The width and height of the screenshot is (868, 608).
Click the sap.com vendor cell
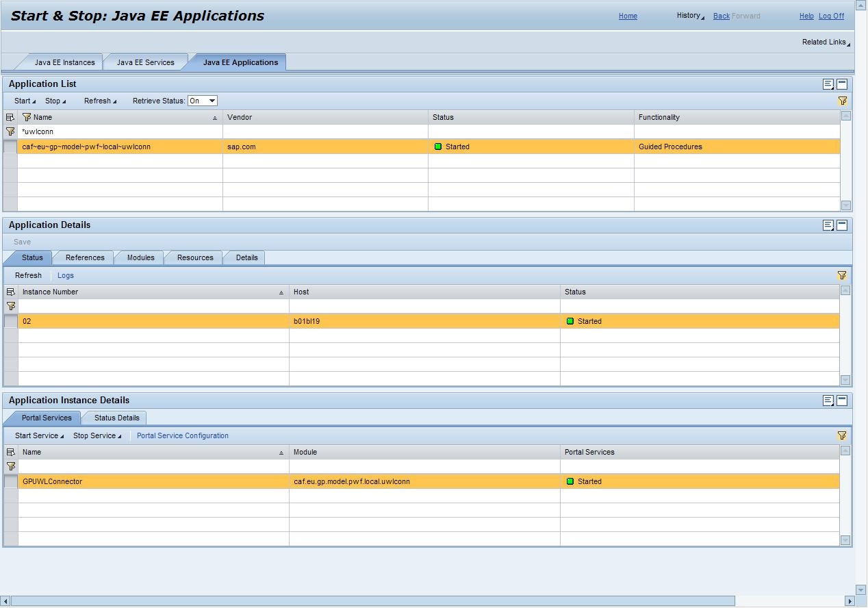coord(325,147)
